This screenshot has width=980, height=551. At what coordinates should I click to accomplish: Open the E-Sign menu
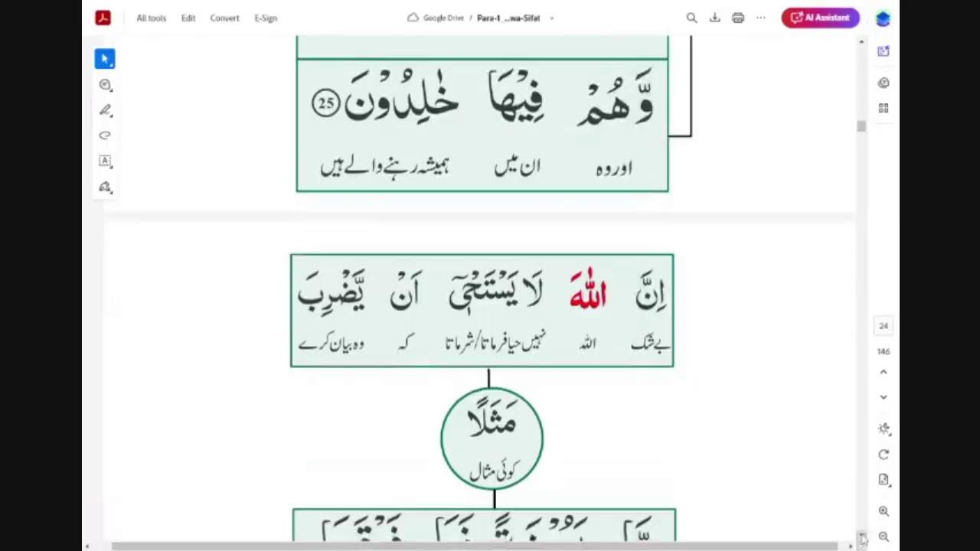[266, 18]
